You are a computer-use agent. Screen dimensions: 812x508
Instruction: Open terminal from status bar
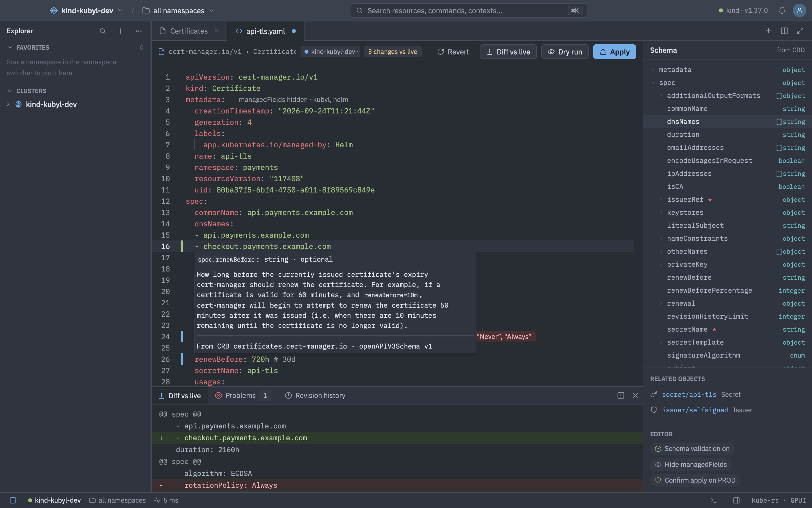(x=714, y=500)
